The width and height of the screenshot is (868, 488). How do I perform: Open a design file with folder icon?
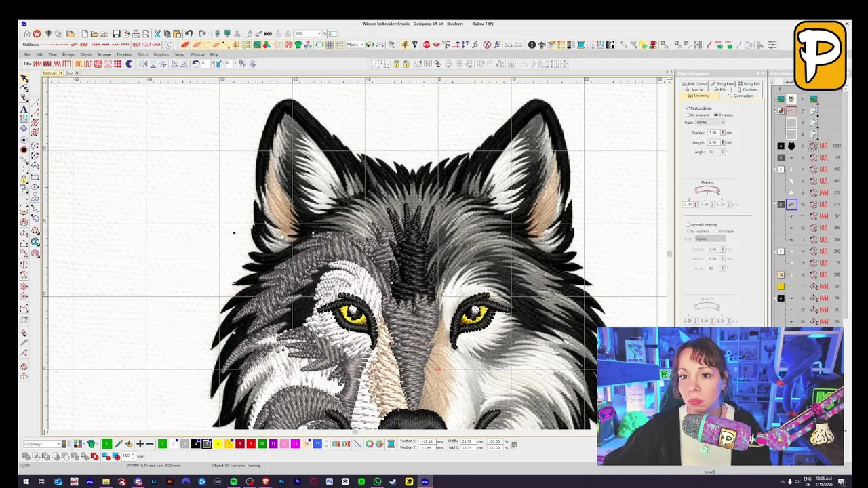[94, 33]
